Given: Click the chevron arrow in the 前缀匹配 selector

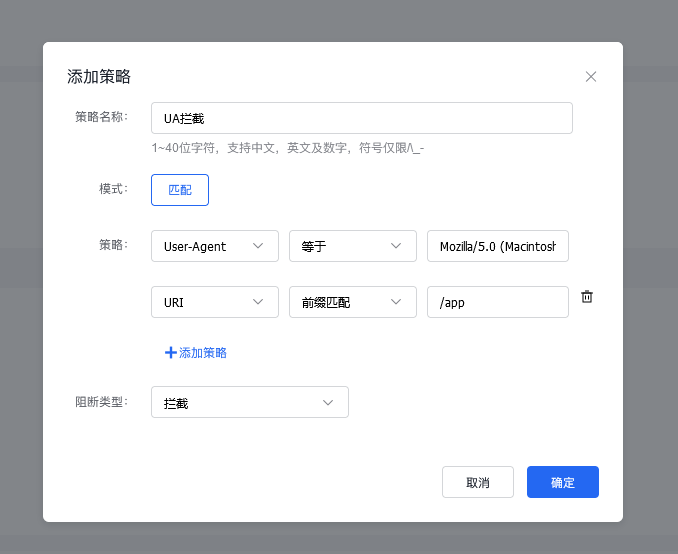Looking at the screenshot, I should point(397,301).
